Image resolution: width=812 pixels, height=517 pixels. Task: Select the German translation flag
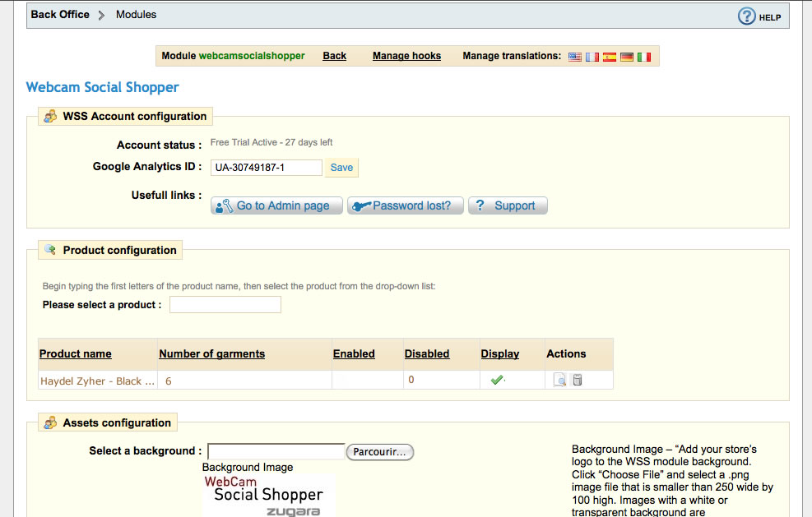coord(627,57)
